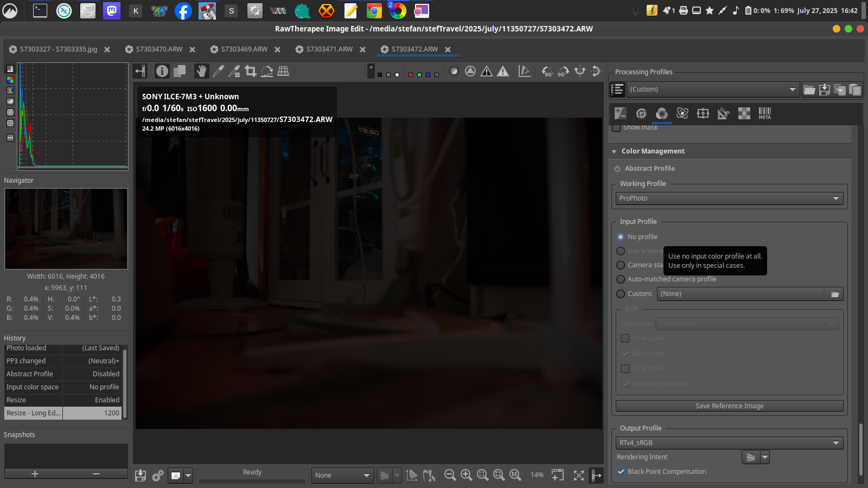Image resolution: width=868 pixels, height=488 pixels.
Task: Collapse the Color Management section
Action: 614,151
